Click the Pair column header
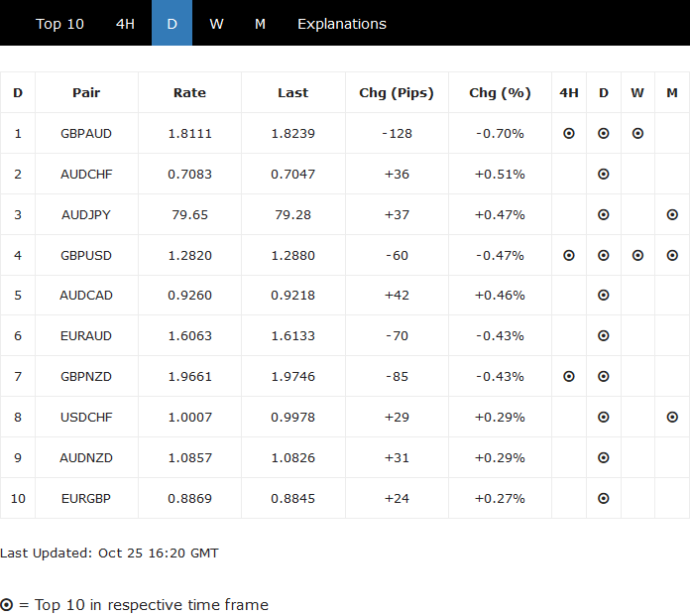 86,93
